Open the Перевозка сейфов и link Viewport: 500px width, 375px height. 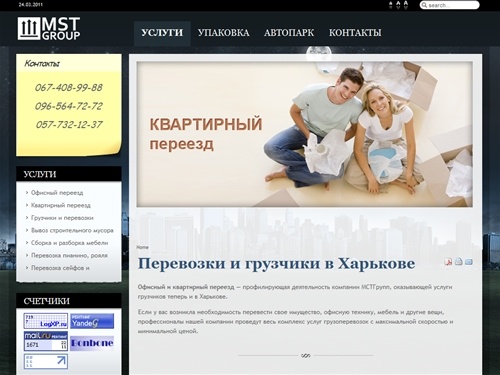click(x=60, y=268)
